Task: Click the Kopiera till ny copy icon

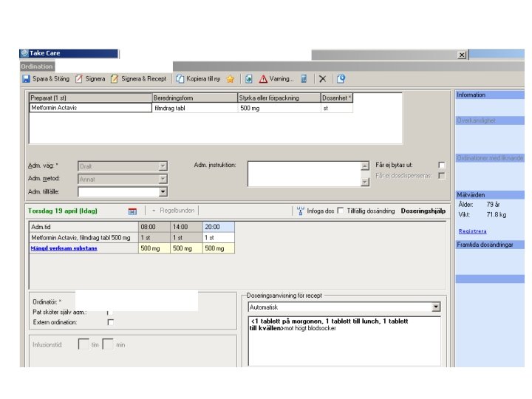Action: point(180,79)
